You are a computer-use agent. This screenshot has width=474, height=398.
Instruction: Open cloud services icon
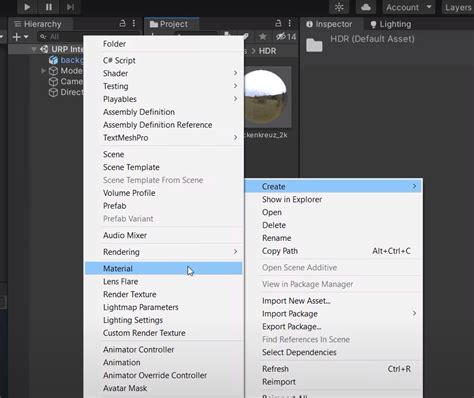point(366,7)
